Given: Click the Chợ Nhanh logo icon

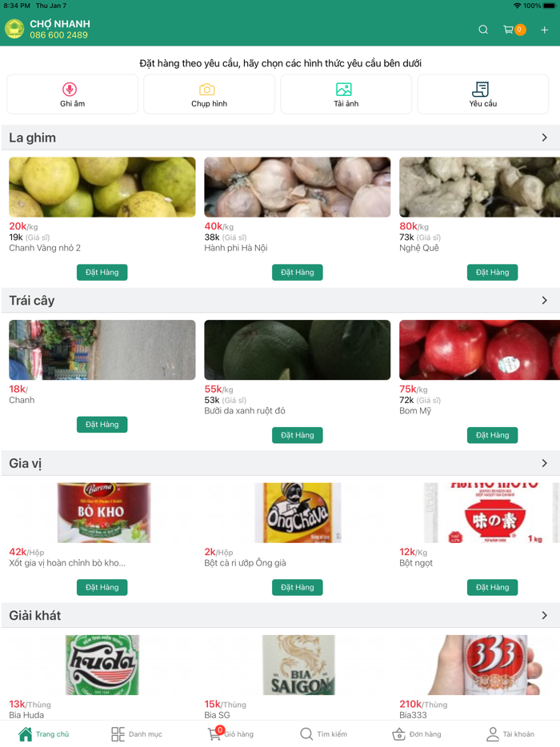Looking at the screenshot, I should pyautogui.click(x=14, y=29).
